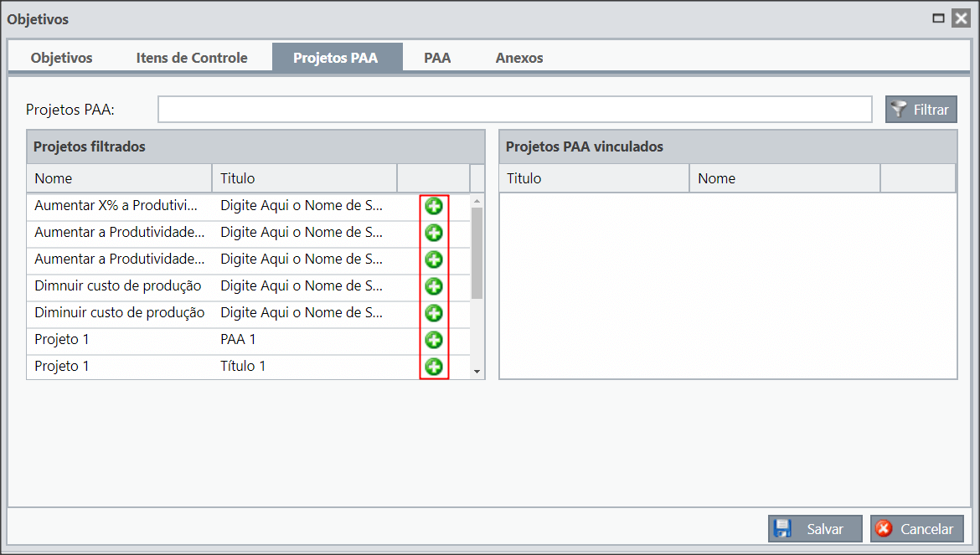Click the list scrollbar down arrow
Screen dimensions: 980x555
tap(477, 372)
